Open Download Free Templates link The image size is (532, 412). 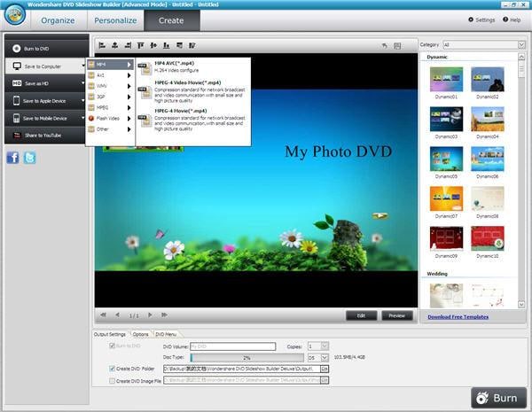point(458,317)
